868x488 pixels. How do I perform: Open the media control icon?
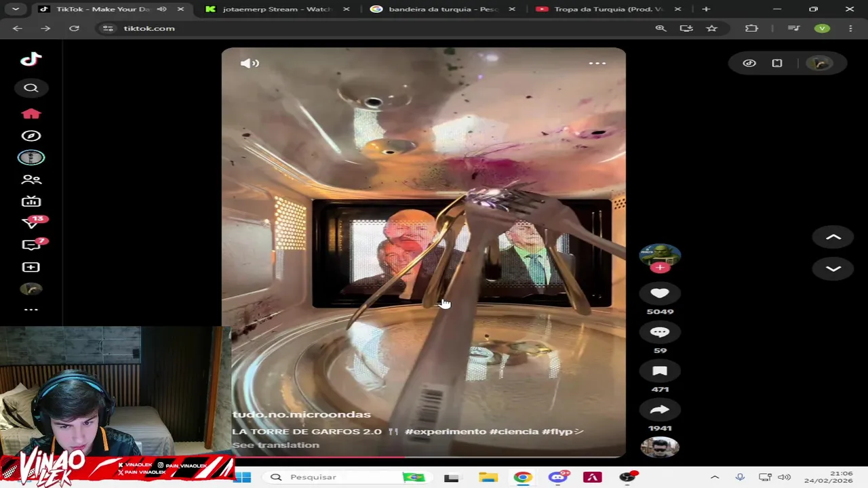[x=793, y=28]
